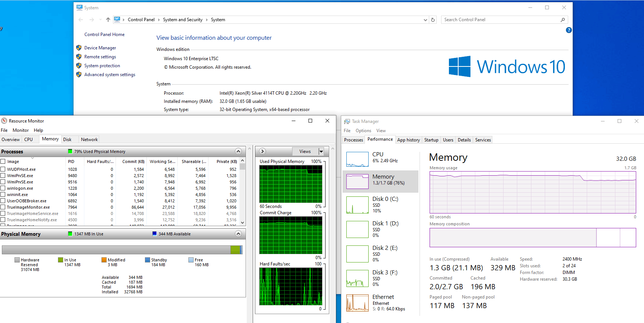Check the box for wininit.exe
Screen dimensions: 644x323
[3, 195]
